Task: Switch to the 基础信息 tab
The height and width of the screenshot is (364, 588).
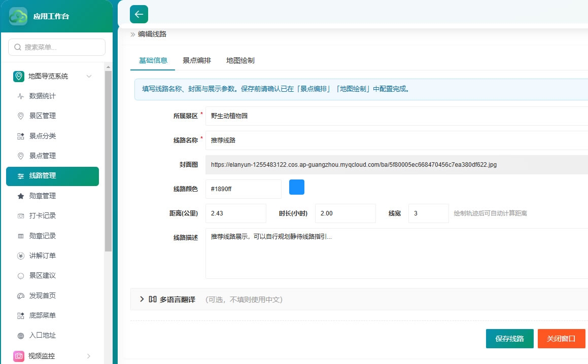Action: [x=153, y=60]
